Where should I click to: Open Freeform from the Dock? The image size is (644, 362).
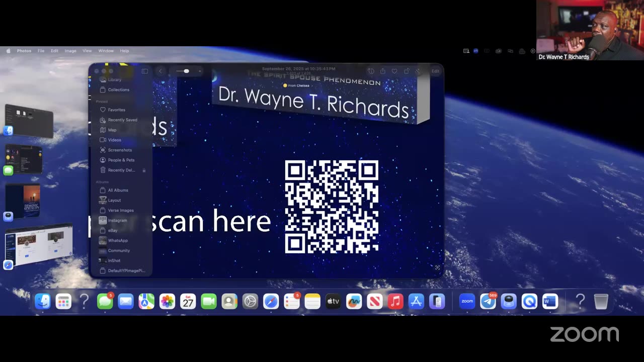(354, 301)
